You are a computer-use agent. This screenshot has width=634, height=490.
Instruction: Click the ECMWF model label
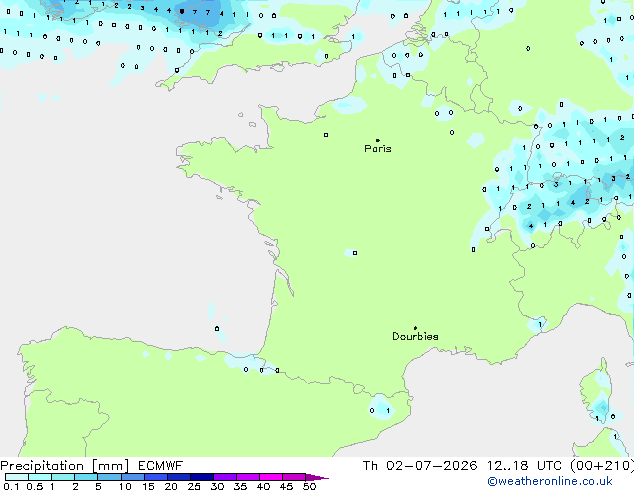(x=161, y=466)
